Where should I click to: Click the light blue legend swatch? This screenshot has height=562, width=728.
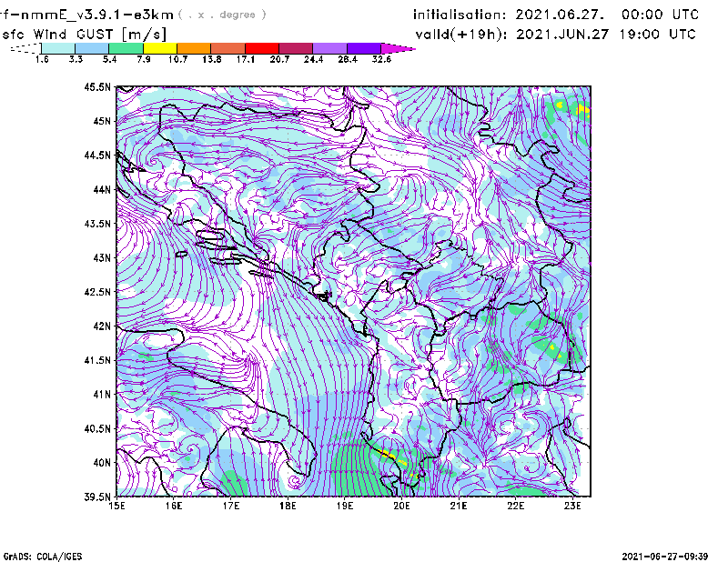[92, 48]
